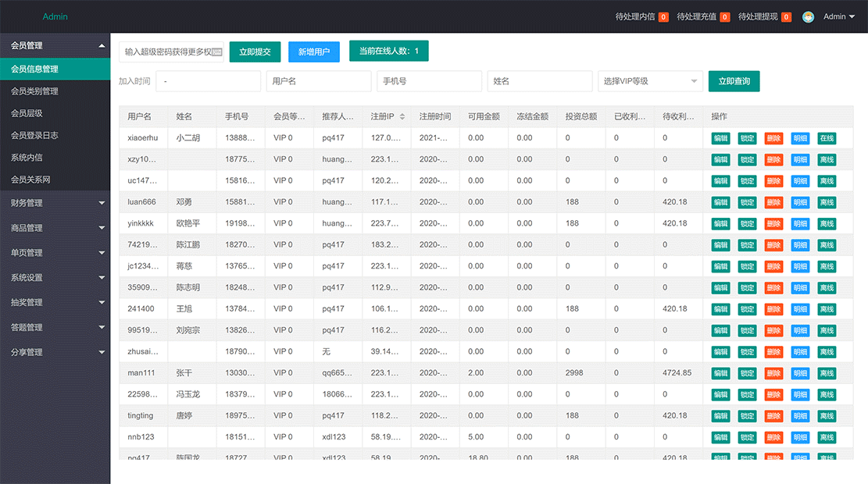Collapse the 会员管理 sidebar section
Image resolution: width=868 pixels, height=484 pixels.
[x=55, y=45]
